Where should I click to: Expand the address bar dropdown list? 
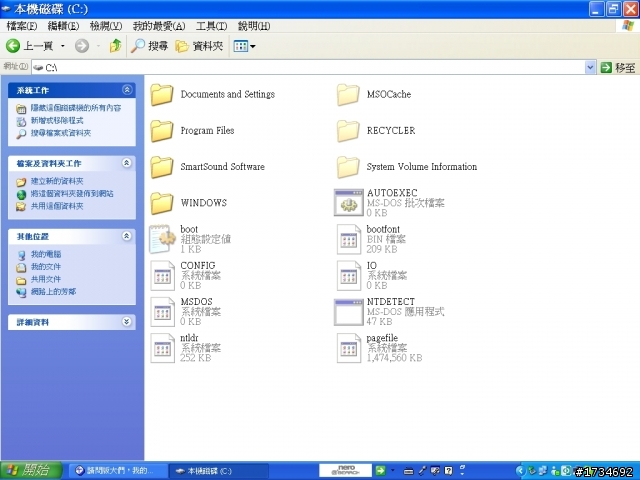click(590, 67)
